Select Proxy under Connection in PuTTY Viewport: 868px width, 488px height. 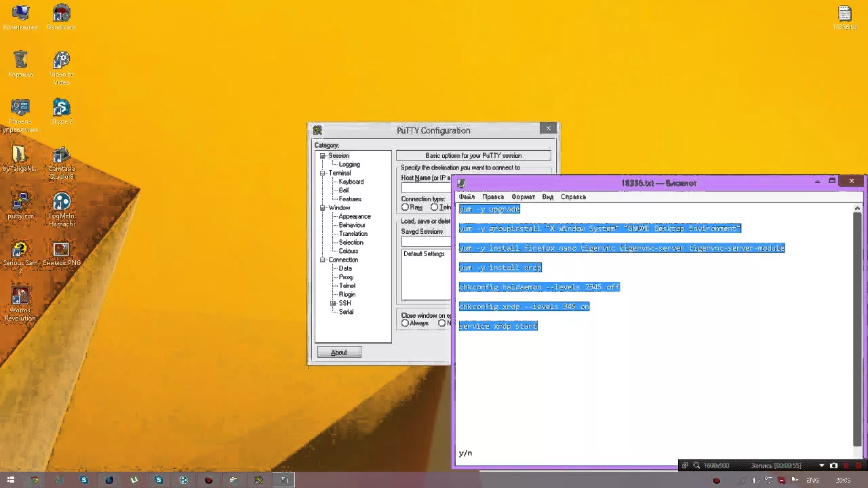click(x=347, y=277)
